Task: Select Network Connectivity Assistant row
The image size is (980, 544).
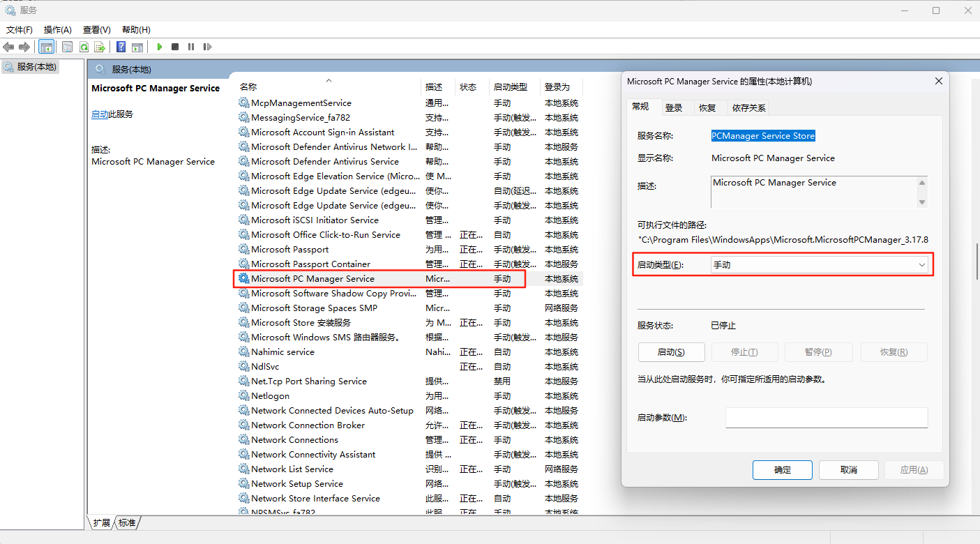Action: pos(409,454)
